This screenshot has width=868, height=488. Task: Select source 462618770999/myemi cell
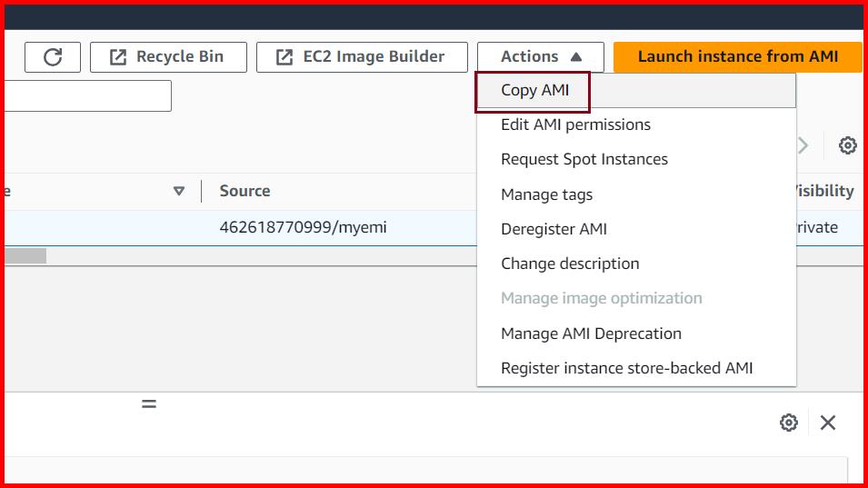[x=303, y=227]
